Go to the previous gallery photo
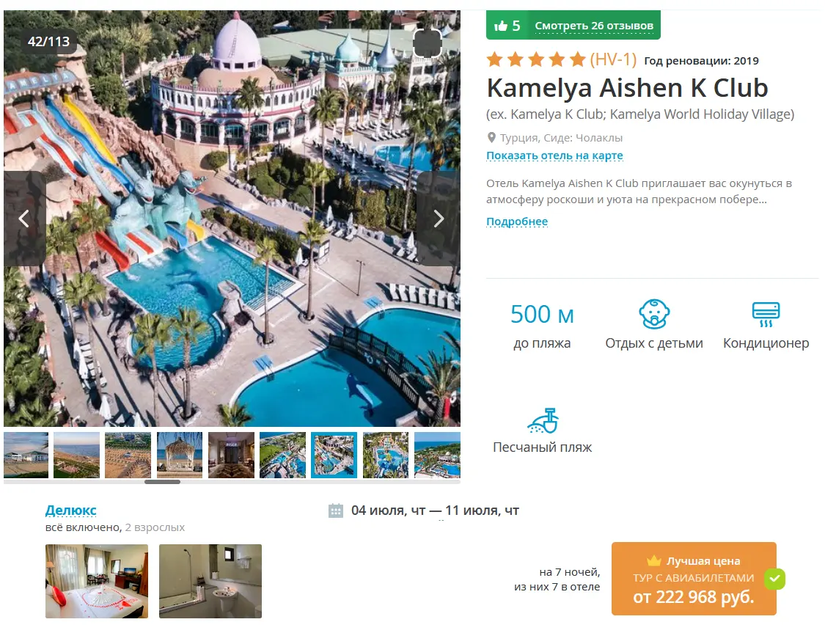Image resolution: width=825 pixels, height=644 pixels. tap(25, 219)
